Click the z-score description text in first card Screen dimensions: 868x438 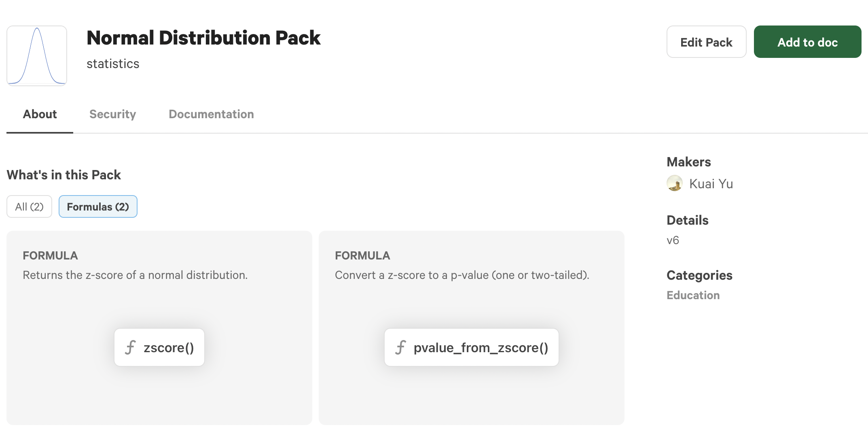[135, 275]
